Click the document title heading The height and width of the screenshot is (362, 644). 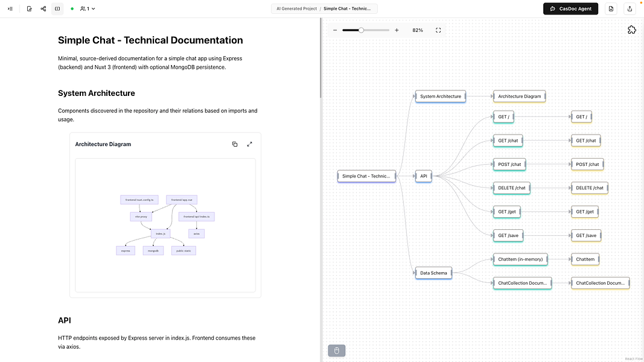tap(150, 40)
